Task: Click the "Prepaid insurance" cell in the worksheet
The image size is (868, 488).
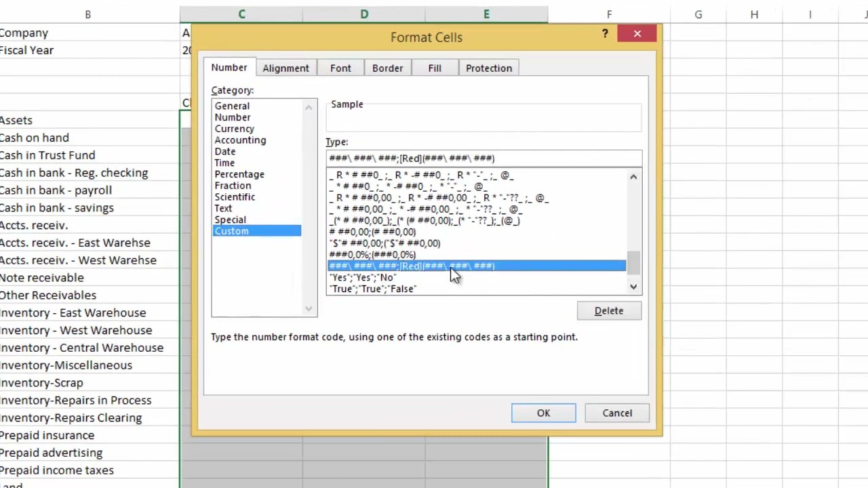Action: pyautogui.click(x=90, y=435)
